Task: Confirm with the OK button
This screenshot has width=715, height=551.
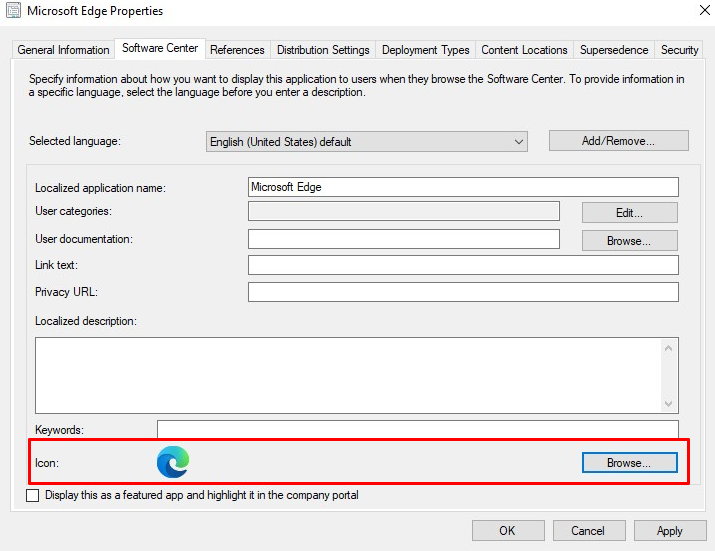Action: (x=508, y=530)
